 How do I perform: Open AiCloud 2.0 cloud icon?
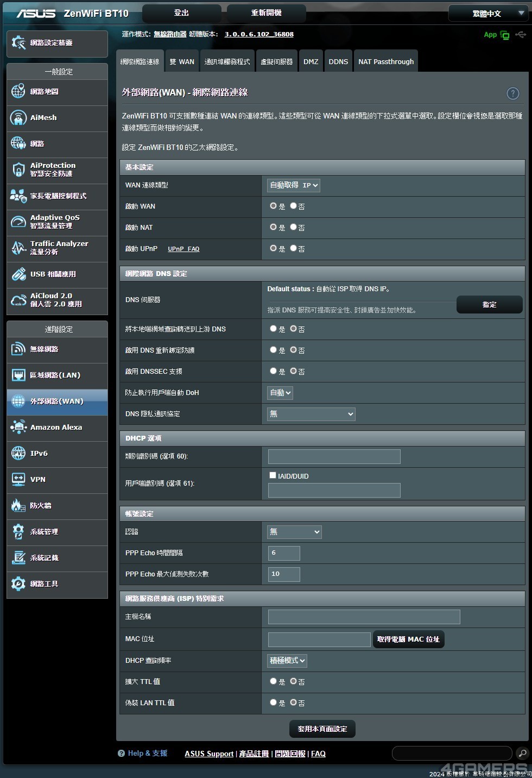[x=18, y=300]
